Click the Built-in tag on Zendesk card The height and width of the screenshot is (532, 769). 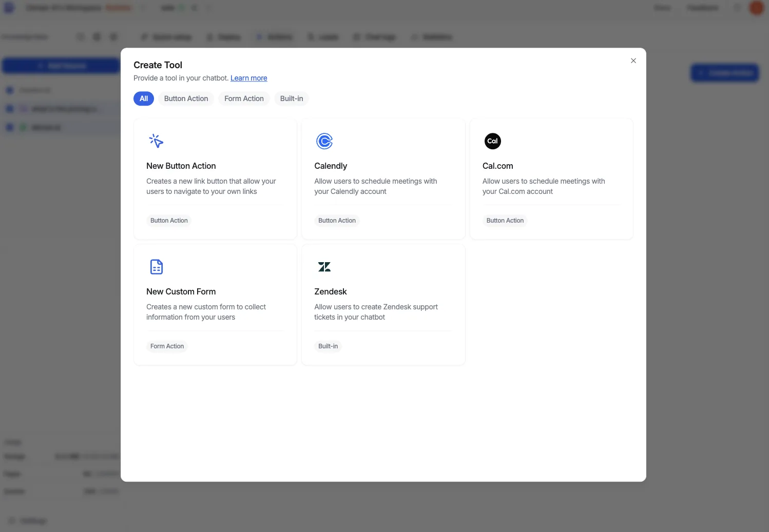click(328, 346)
